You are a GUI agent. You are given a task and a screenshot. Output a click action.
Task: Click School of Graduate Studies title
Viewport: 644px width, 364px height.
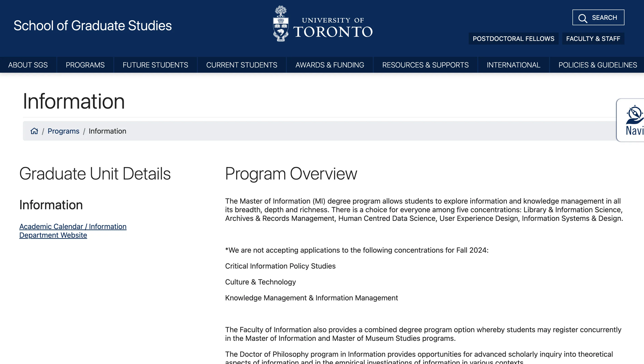pos(92,25)
